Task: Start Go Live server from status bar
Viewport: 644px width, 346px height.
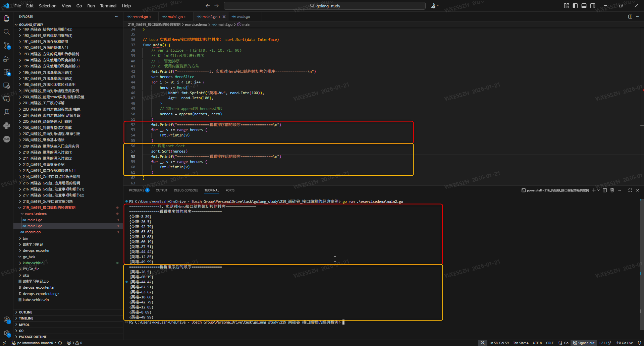Action: pos(625,343)
